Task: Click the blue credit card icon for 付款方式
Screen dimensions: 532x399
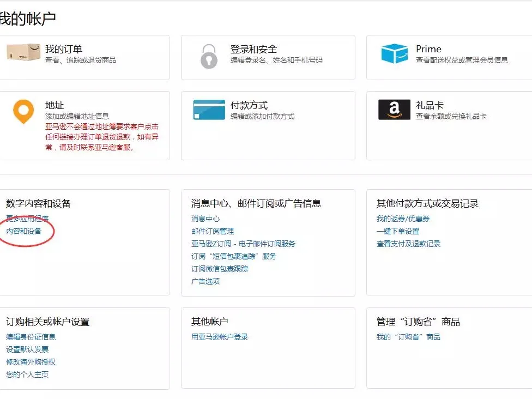Action: [x=209, y=110]
